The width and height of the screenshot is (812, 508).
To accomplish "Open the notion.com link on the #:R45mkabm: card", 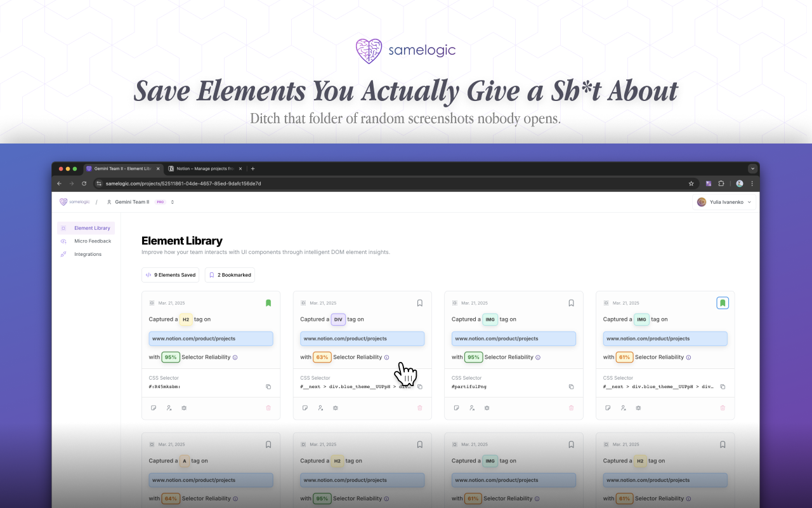I will [211, 338].
